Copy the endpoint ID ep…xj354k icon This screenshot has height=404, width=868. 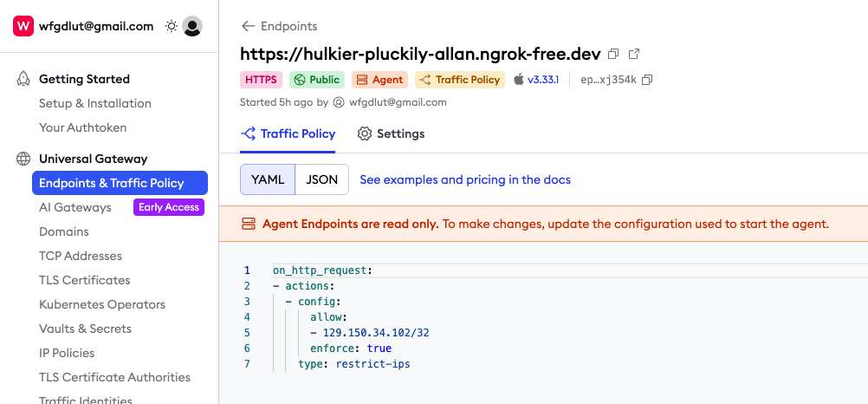[647, 80]
